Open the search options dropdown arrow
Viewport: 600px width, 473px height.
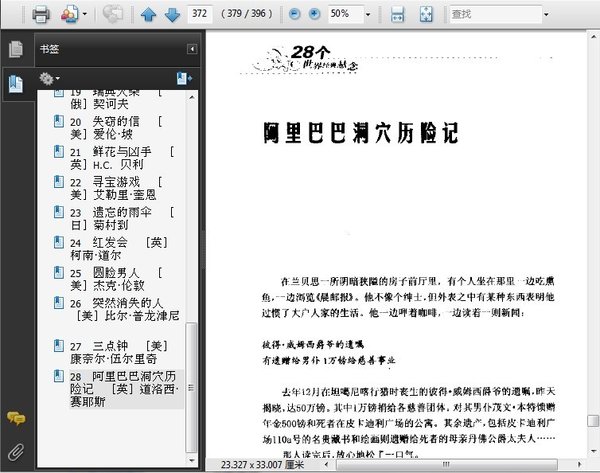pos(546,15)
